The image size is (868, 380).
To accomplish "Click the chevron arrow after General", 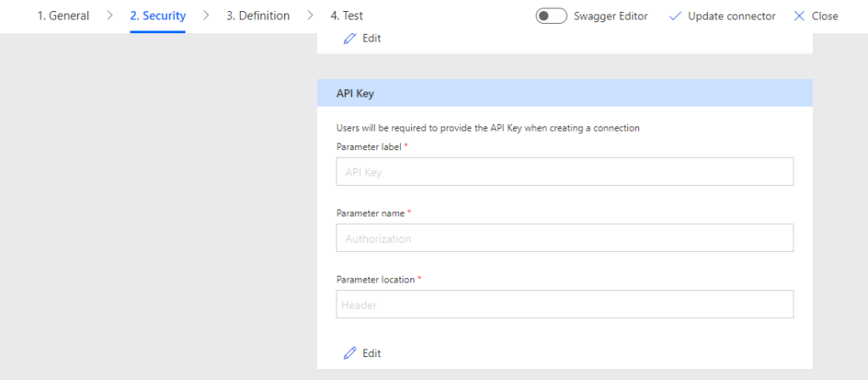I will coord(109,16).
